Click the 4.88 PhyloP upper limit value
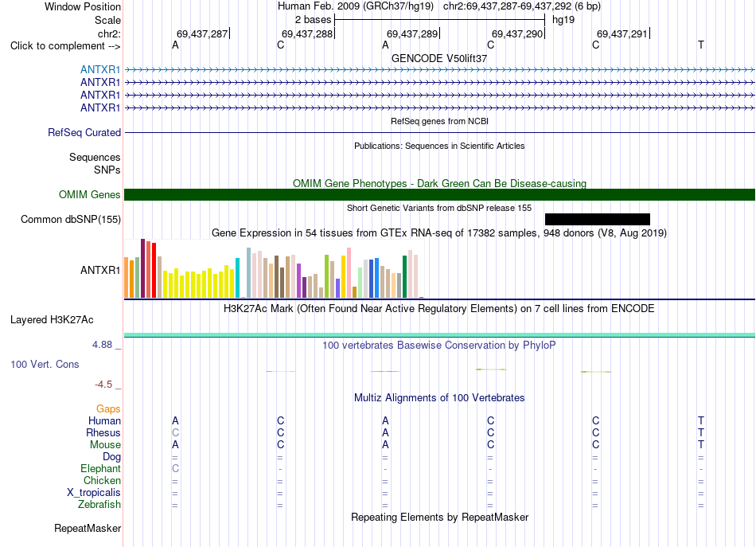This screenshot has width=756, height=547. coord(102,345)
